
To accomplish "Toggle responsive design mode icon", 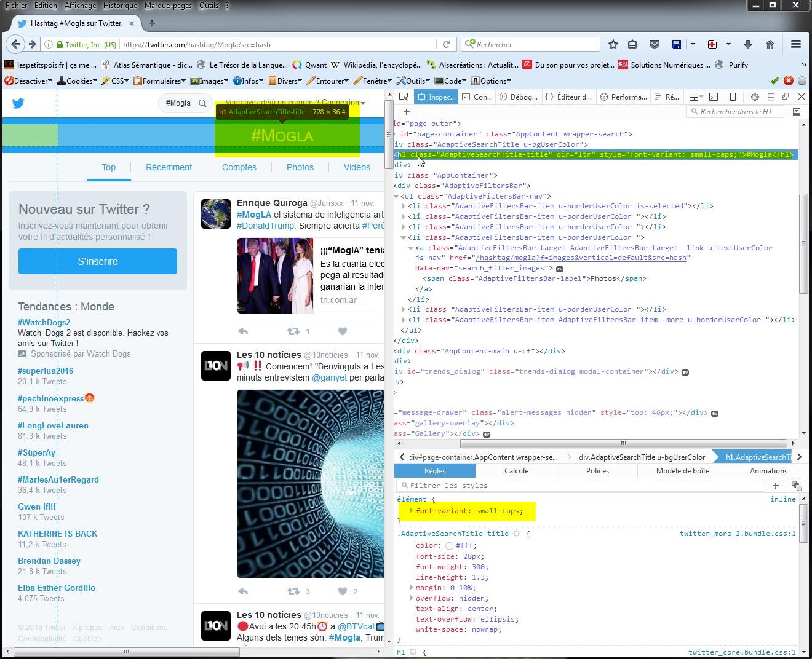I will point(733,97).
